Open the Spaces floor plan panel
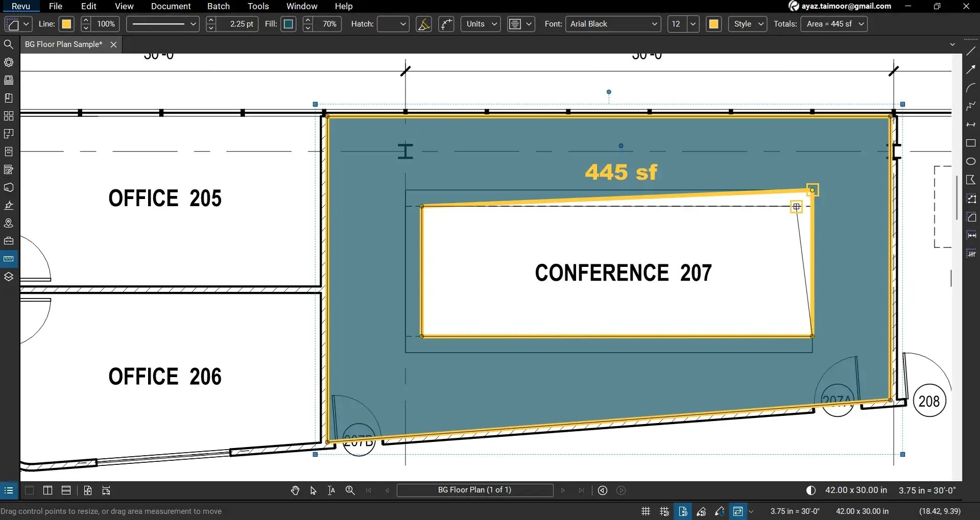This screenshot has height=520, width=980. [x=9, y=134]
